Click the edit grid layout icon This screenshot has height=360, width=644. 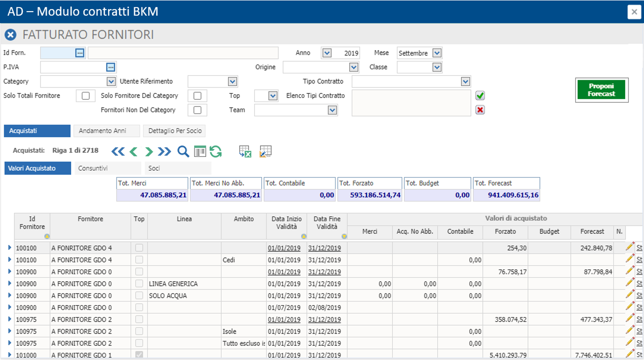[265, 152]
